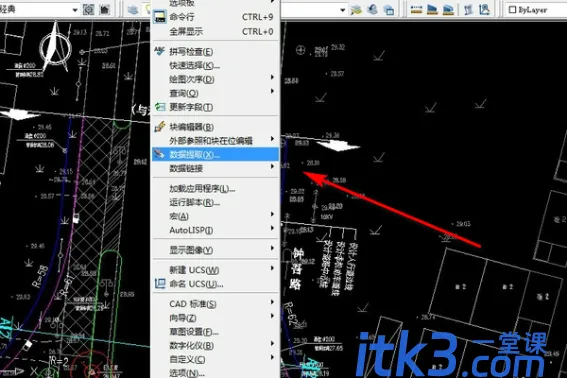Click the pencil icon beside 块编辑器(B)
Image resolution: width=567 pixels, height=378 pixels.
pos(159,127)
